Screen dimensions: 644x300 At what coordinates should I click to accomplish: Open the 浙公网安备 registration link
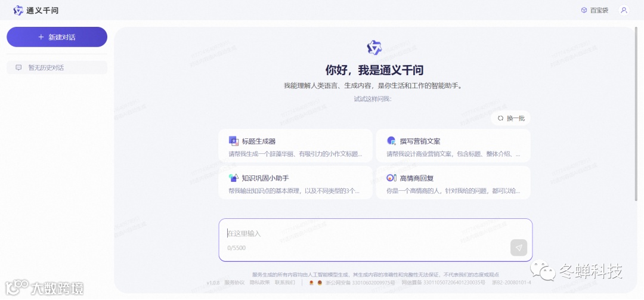tap(360, 283)
